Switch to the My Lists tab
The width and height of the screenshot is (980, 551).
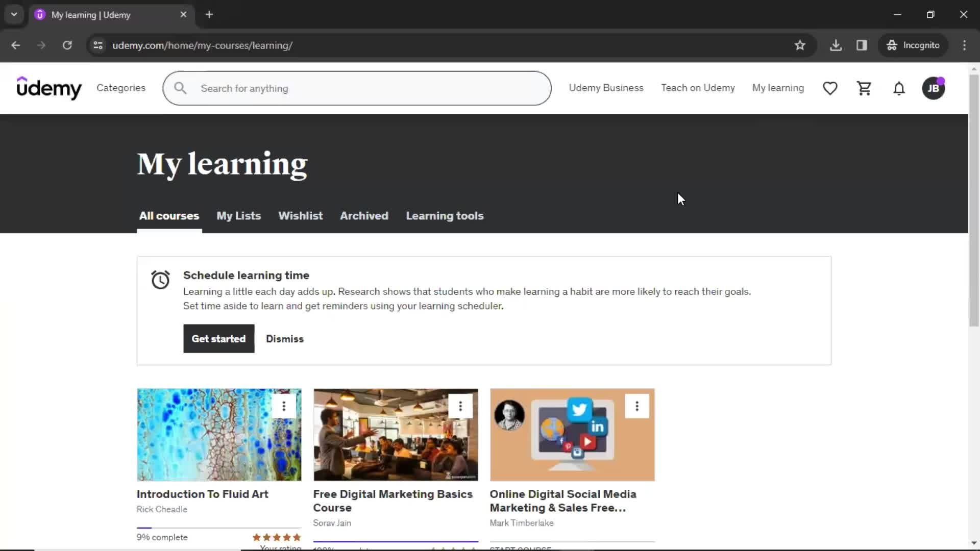pos(239,215)
